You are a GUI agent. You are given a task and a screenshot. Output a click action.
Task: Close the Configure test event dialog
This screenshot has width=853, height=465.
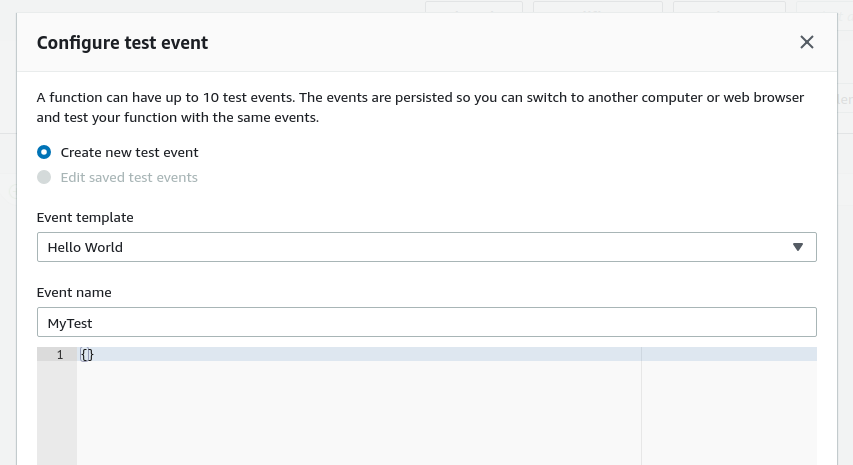coord(807,42)
